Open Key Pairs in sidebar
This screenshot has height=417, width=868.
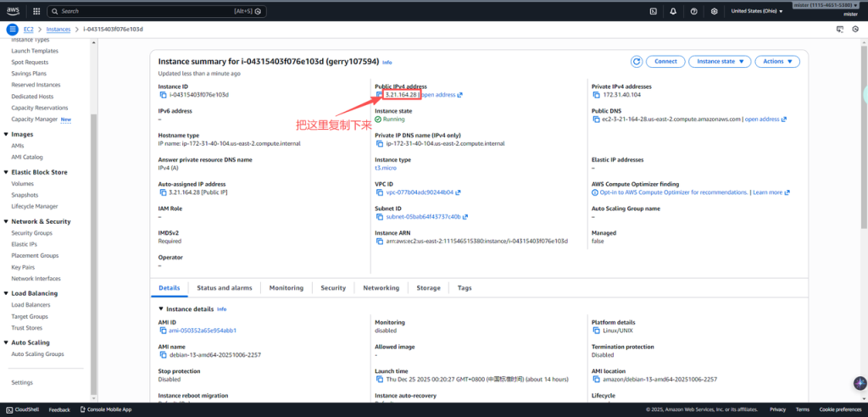click(23, 267)
